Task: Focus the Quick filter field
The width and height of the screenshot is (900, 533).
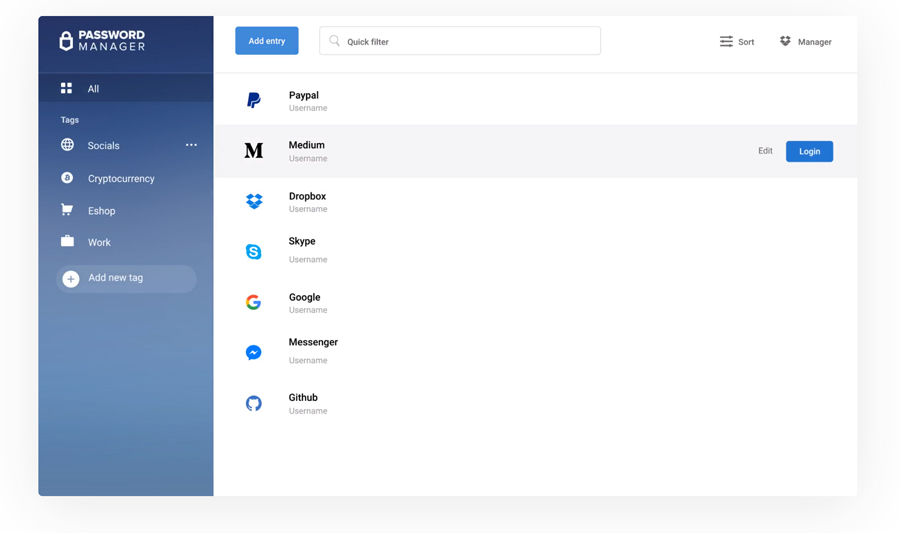Action: pos(460,41)
